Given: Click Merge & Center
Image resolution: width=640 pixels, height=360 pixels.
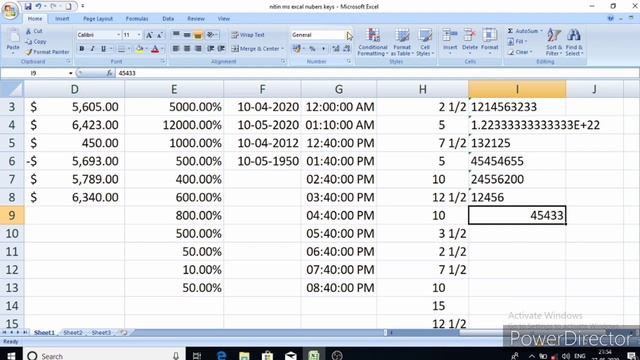Looking at the screenshot, I should pyautogui.click(x=256, y=49).
